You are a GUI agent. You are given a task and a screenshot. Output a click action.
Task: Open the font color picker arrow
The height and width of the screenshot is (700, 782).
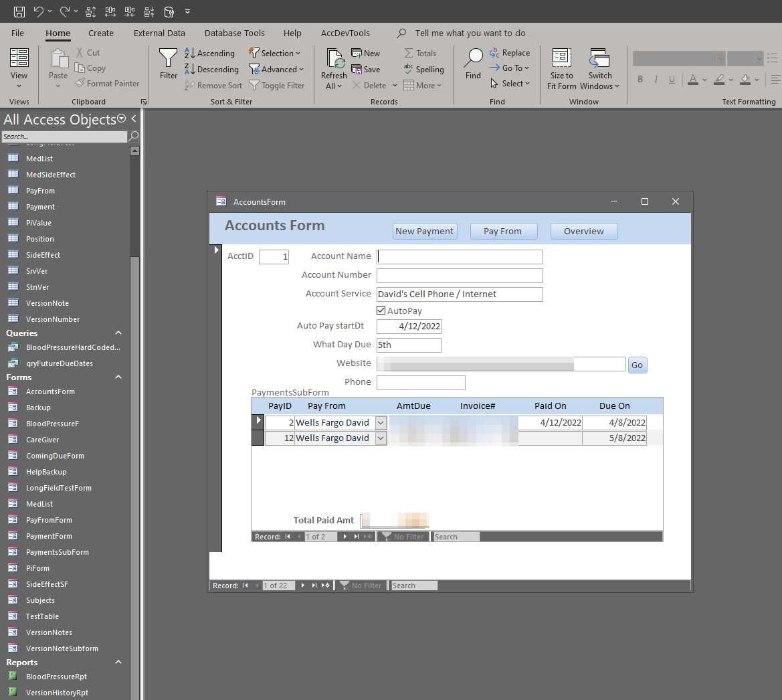704,80
